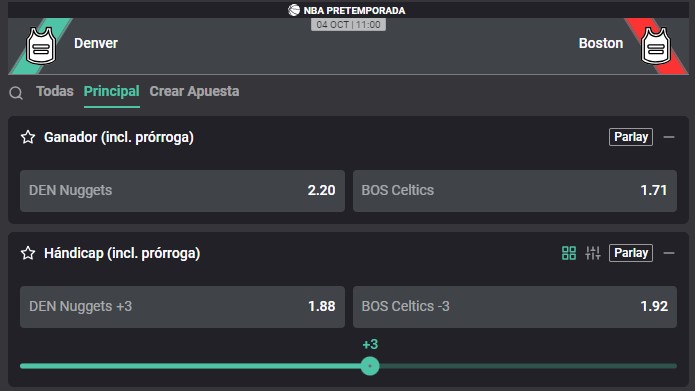Collapse the Ganador (incl. prórroga) section
Viewport: 695px width, 391px height.
(x=669, y=137)
